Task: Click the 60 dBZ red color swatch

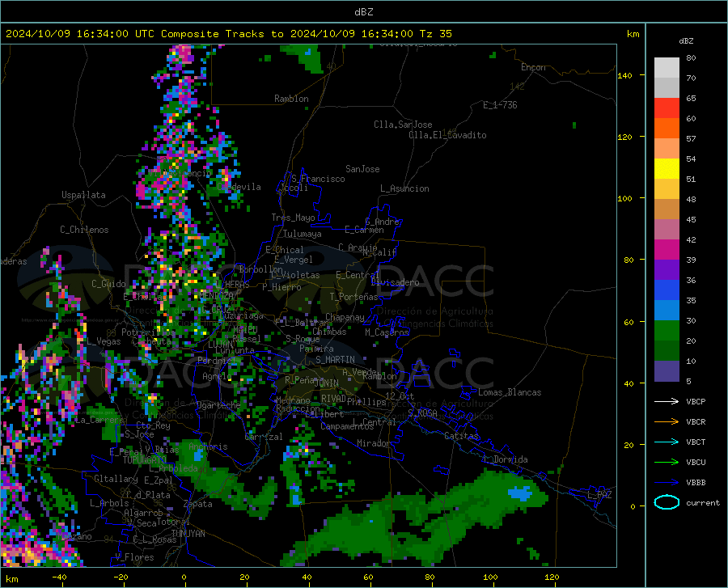Action: 667,108
